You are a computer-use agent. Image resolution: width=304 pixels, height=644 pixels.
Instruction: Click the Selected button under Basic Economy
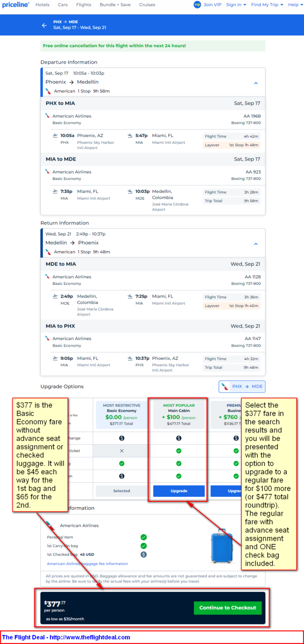(122, 491)
